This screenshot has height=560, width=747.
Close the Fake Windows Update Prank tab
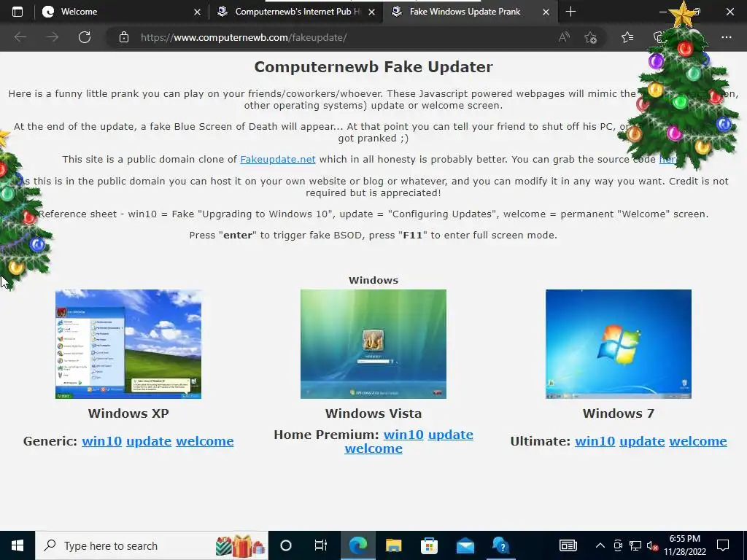pos(546,12)
